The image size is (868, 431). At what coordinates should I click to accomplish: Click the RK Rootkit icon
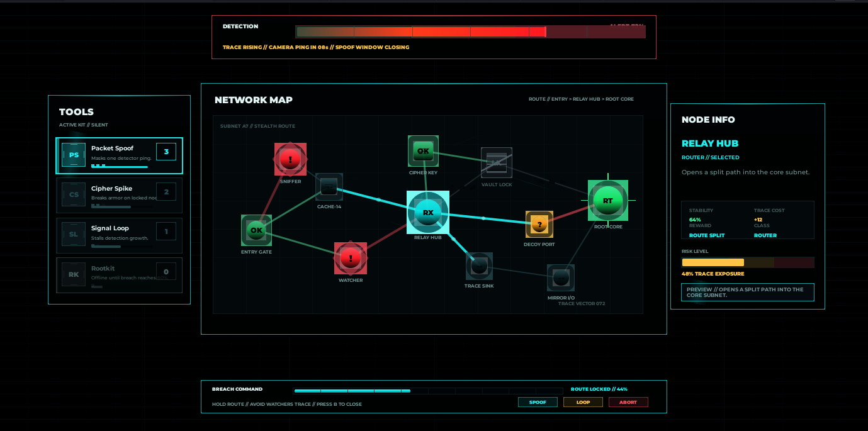(74, 274)
